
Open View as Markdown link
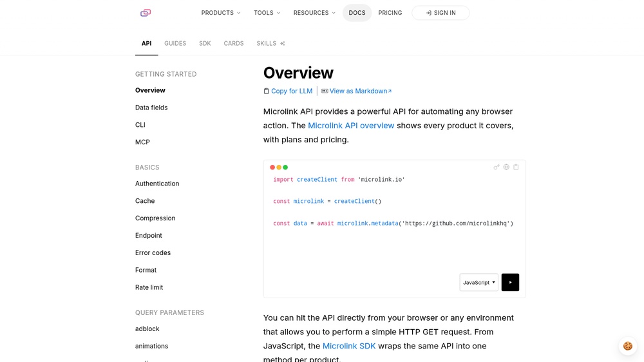pos(360,91)
